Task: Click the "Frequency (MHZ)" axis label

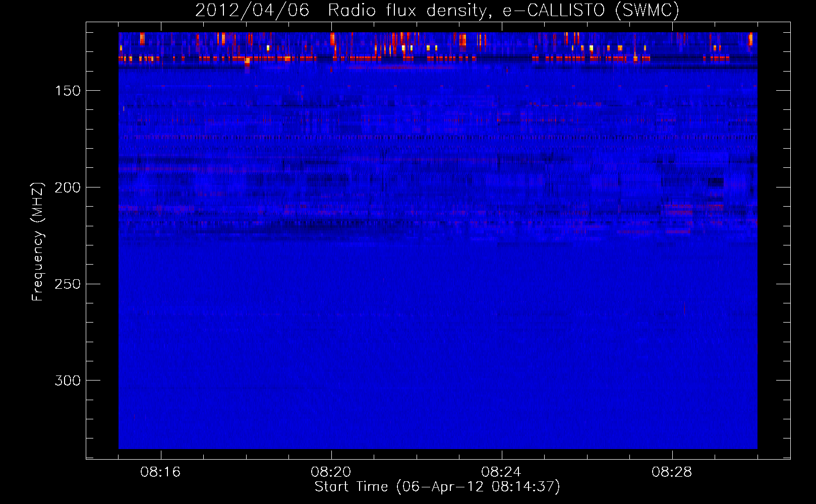Action: 38,241
